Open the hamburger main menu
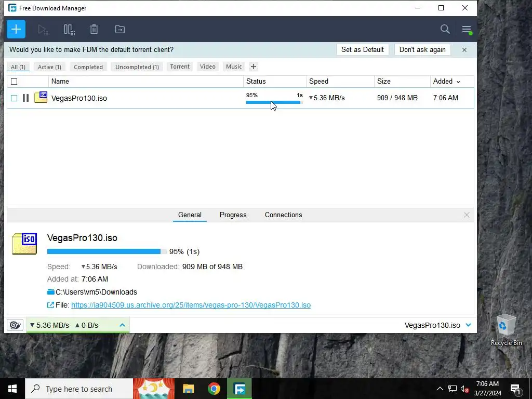This screenshot has height=399, width=532. pyautogui.click(x=467, y=30)
